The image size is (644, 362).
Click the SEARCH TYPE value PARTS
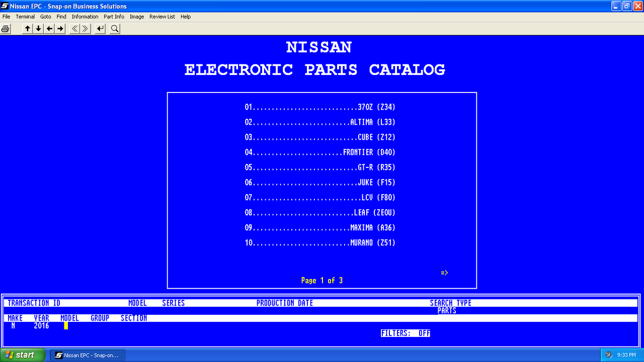pyautogui.click(x=447, y=311)
